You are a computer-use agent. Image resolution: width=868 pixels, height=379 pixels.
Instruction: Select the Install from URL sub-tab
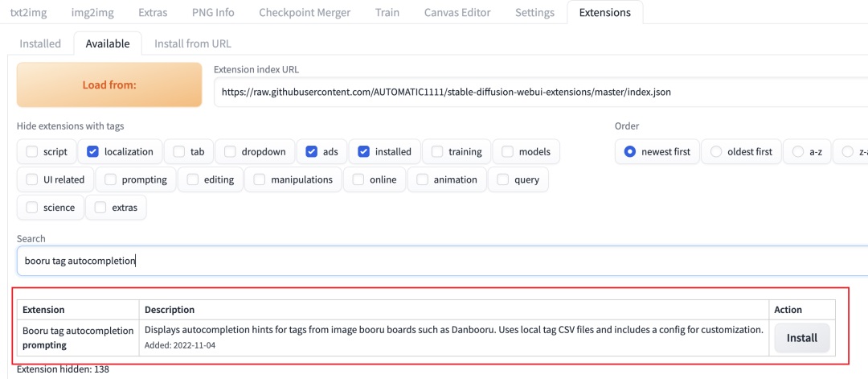(x=192, y=43)
